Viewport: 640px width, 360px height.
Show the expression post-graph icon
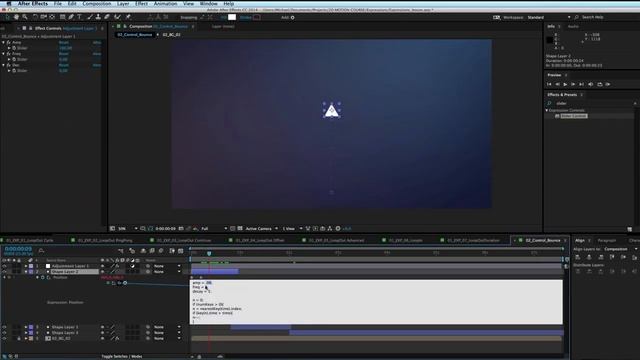[113, 283]
